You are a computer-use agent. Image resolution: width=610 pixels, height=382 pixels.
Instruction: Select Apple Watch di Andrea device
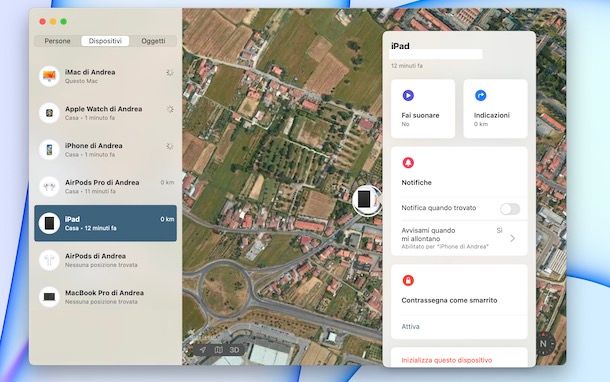[x=105, y=113]
